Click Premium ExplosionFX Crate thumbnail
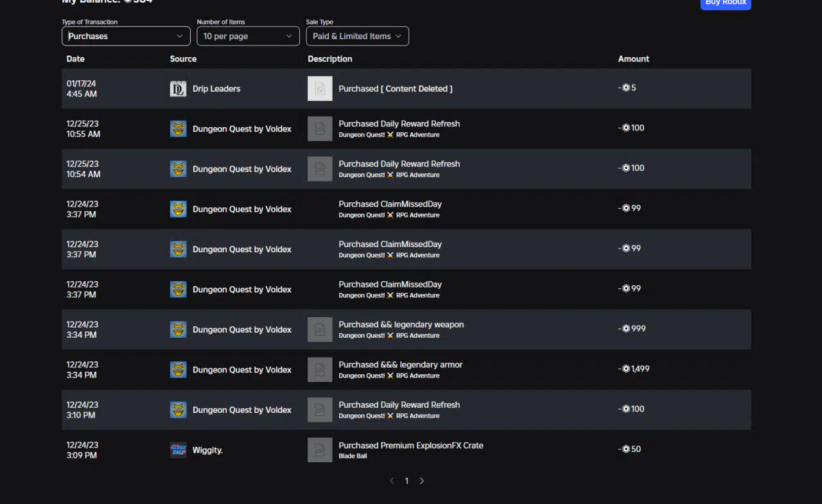The width and height of the screenshot is (822, 504). tap(320, 450)
